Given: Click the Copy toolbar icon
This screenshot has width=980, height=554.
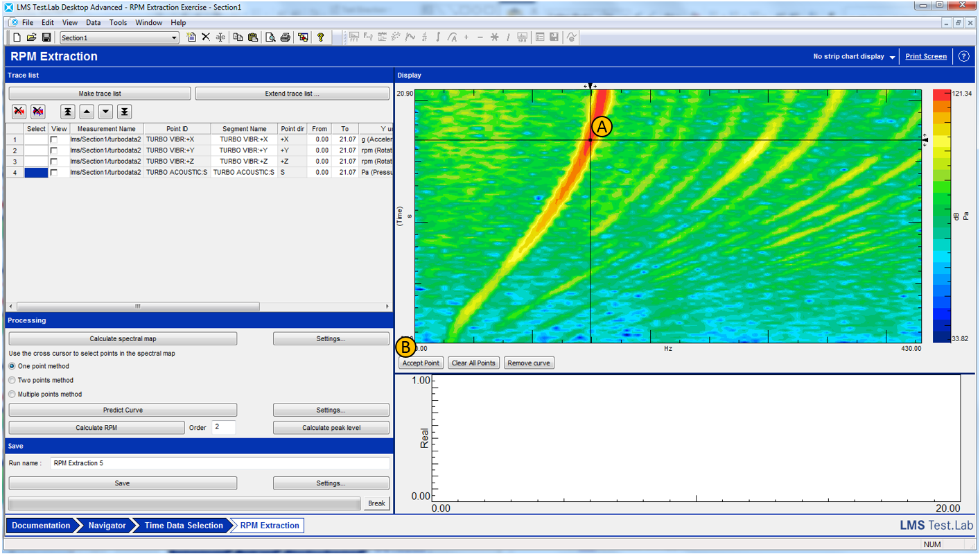Looking at the screenshot, I should pos(238,37).
